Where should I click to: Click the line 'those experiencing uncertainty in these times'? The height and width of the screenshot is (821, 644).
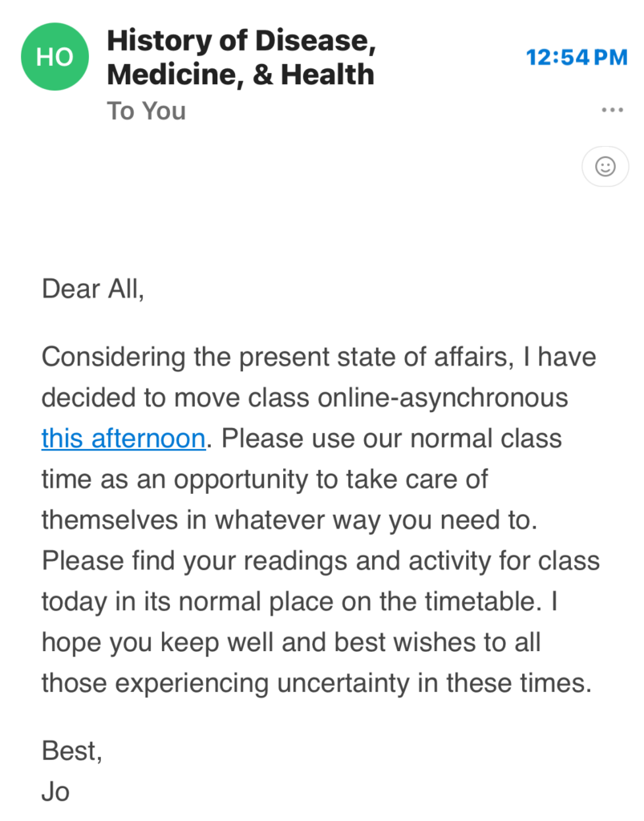point(317,683)
